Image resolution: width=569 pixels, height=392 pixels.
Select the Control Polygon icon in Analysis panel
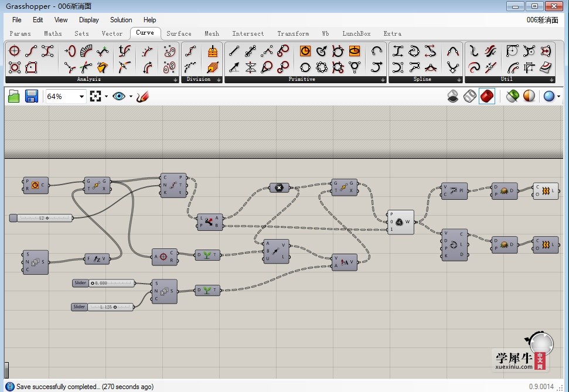coord(47,51)
